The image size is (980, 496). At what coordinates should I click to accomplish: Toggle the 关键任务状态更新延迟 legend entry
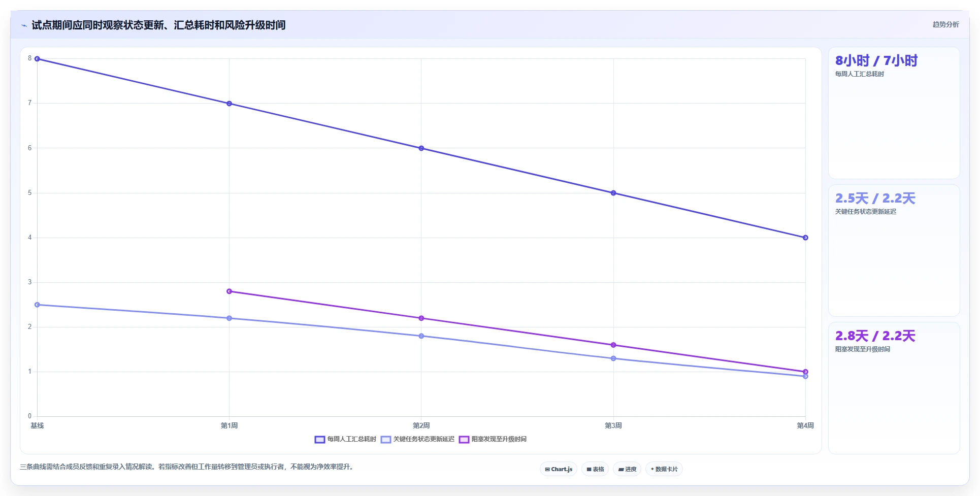point(417,439)
